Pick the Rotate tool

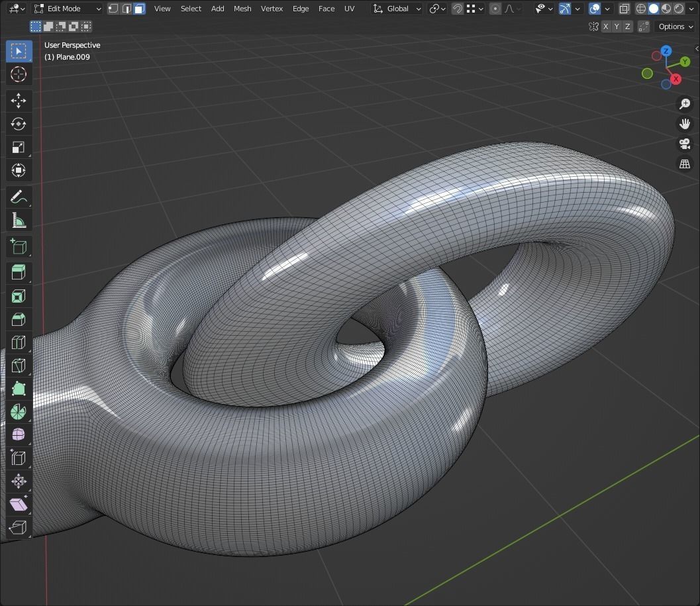tap(19, 124)
